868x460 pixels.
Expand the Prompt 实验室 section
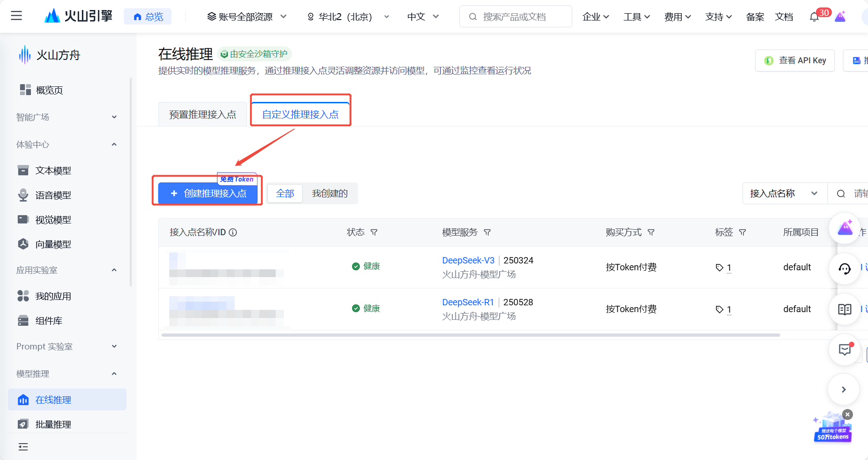pyautogui.click(x=67, y=346)
